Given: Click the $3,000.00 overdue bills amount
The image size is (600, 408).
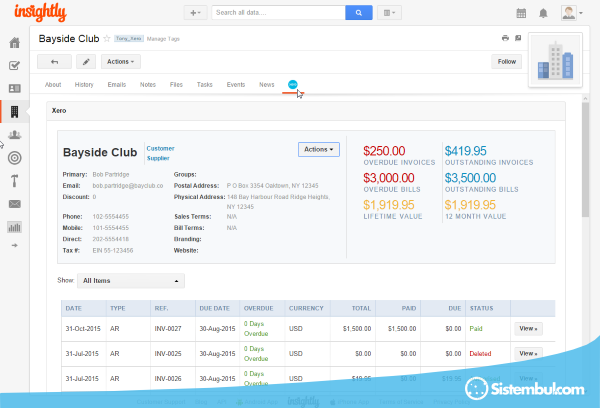Looking at the screenshot, I should (x=389, y=178).
